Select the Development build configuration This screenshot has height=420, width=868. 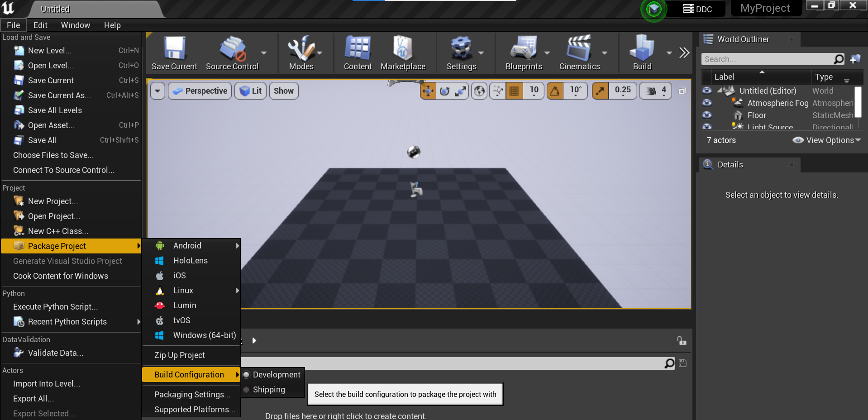(276, 375)
